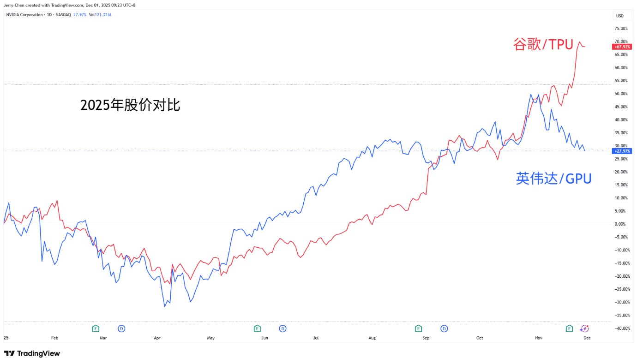This screenshot has width=637, height=364.
Task: Open the dividend marker in mid-September
Action: [444, 328]
